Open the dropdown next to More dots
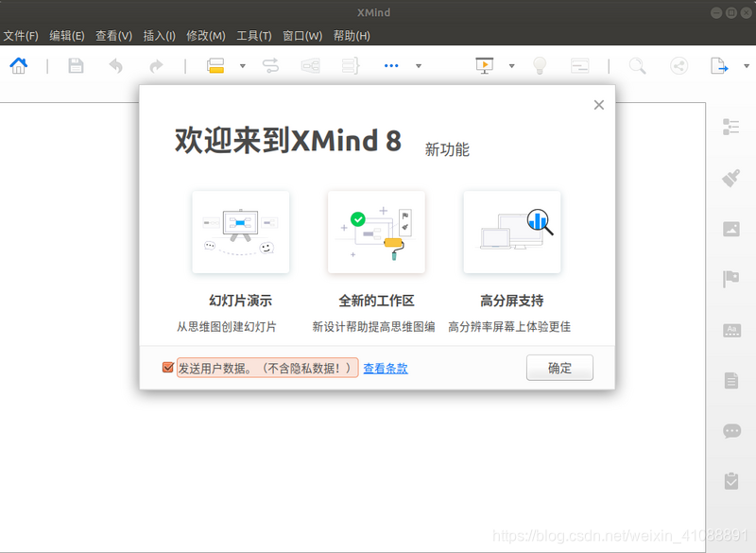Image resolution: width=756 pixels, height=553 pixels. [x=419, y=66]
